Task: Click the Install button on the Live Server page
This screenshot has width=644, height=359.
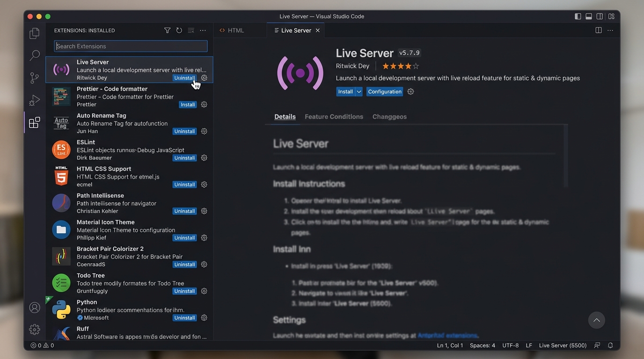Action: [x=345, y=92]
